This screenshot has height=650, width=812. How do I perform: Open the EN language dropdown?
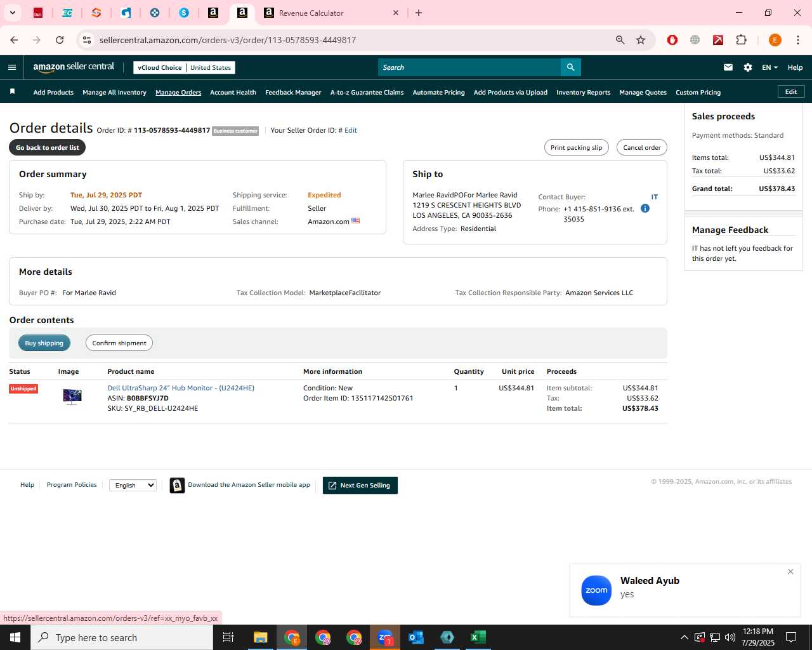[x=769, y=67]
